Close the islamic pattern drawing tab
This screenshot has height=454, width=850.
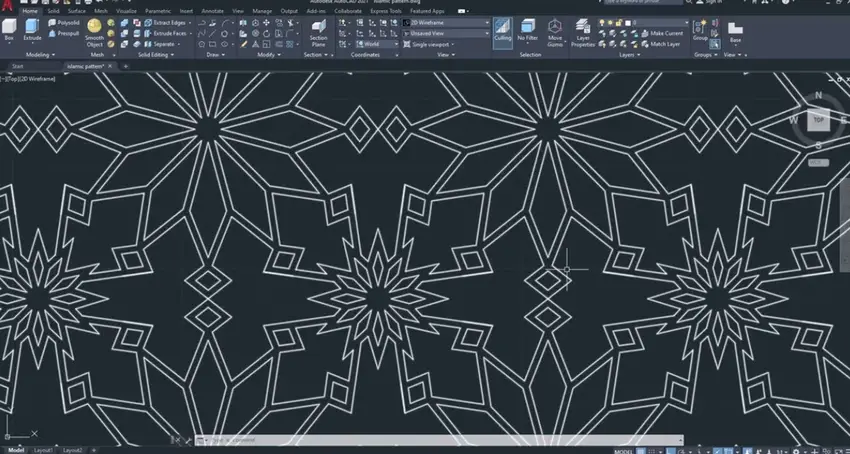(x=110, y=66)
